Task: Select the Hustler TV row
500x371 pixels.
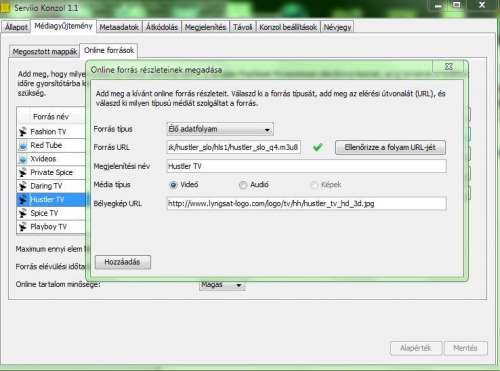Action: pos(51,200)
